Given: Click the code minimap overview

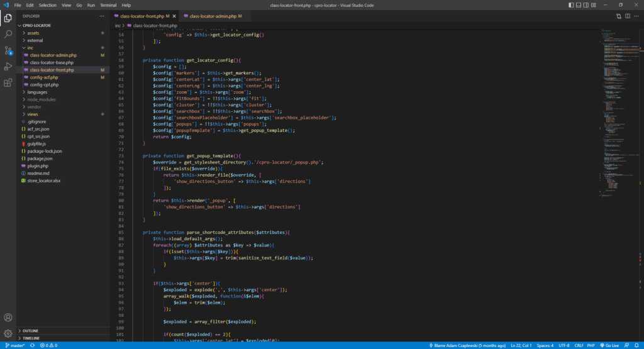Looking at the screenshot, I should (619, 113).
